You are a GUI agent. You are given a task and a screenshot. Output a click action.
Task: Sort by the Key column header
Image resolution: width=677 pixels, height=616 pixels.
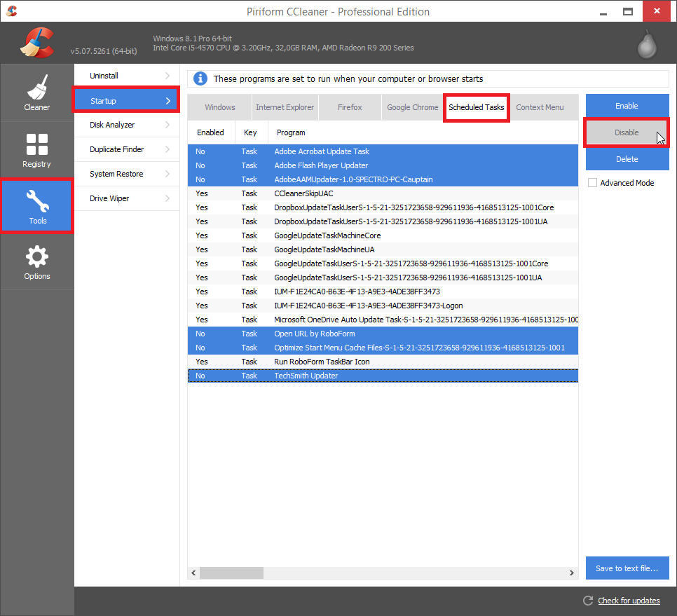tap(252, 132)
